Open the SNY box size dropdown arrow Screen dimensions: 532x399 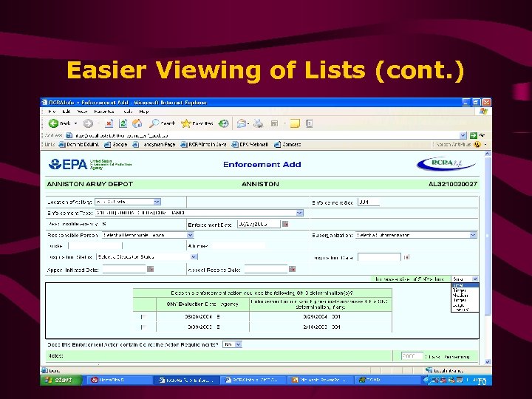(x=475, y=279)
